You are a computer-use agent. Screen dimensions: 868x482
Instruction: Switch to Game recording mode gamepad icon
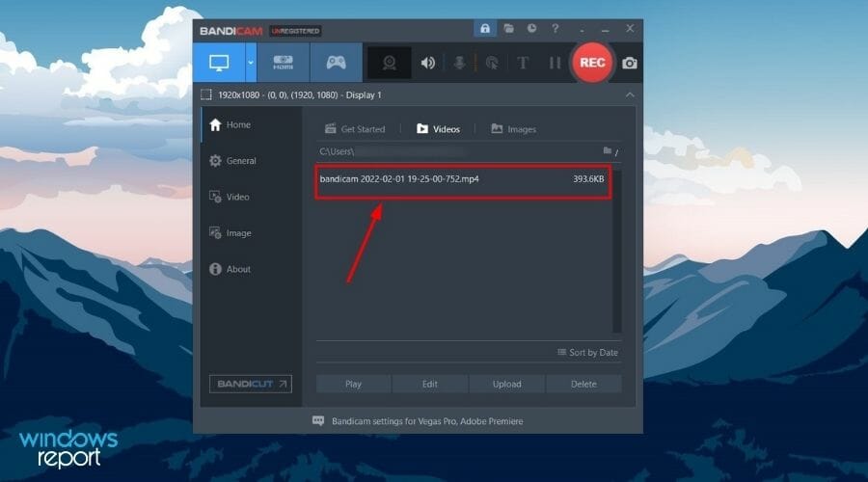(336, 63)
